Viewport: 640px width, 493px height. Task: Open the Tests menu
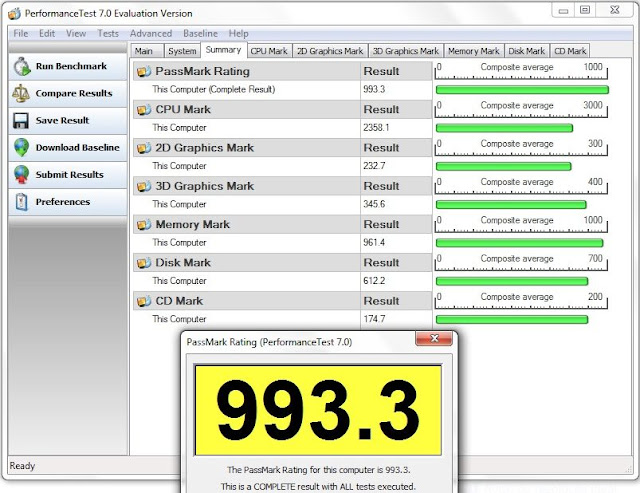click(108, 33)
